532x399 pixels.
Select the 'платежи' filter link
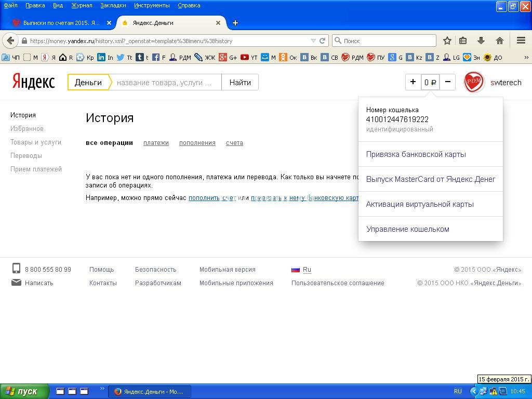(x=156, y=143)
